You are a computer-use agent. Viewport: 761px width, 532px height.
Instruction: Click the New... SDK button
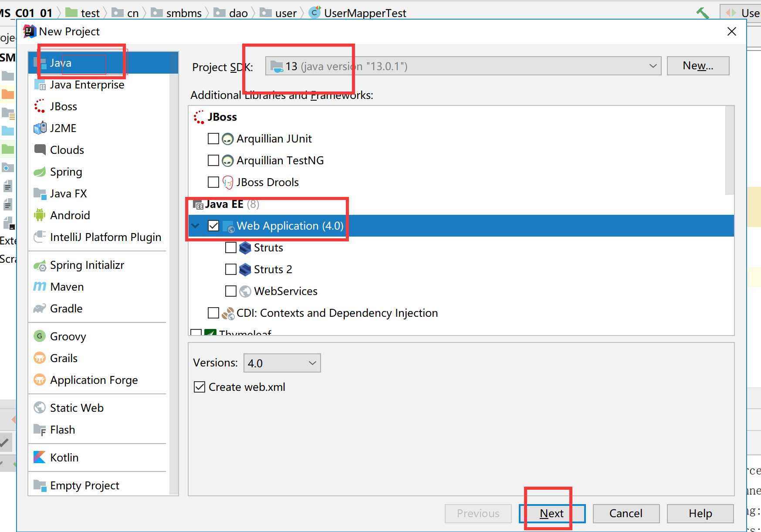(698, 66)
